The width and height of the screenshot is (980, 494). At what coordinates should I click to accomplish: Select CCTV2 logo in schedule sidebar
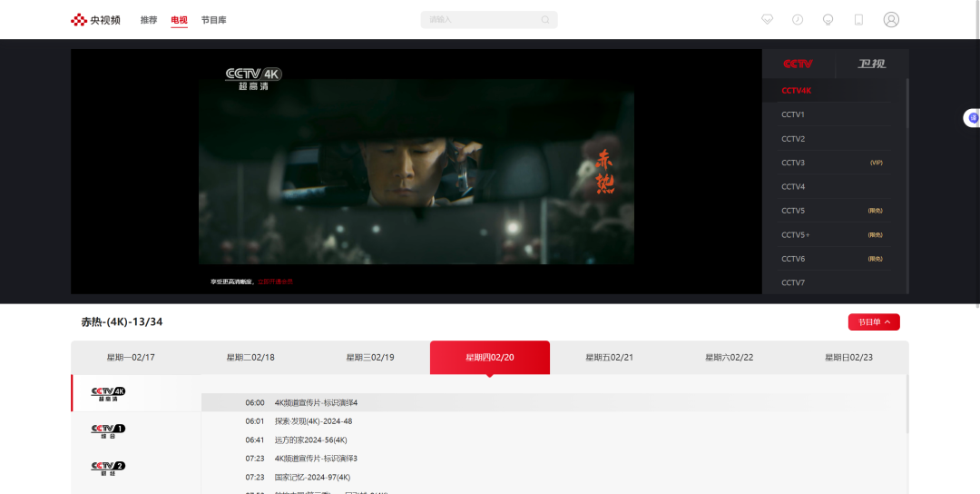coord(108,468)
